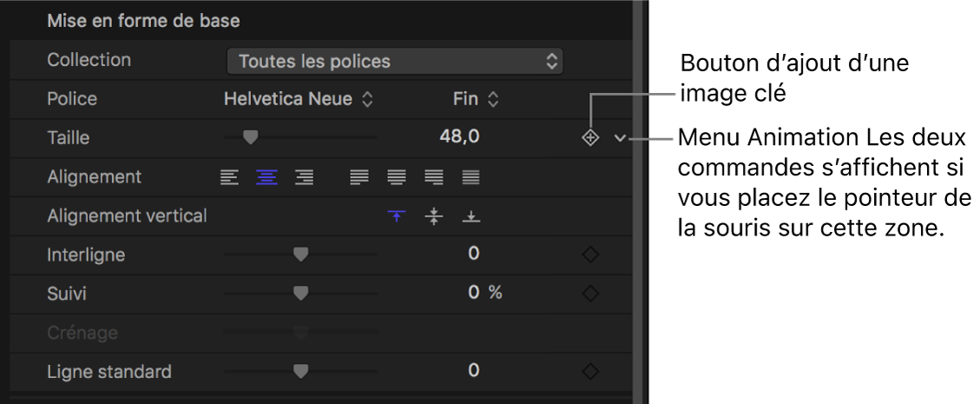
Task: Click the Taille value field 48,0
Action: click(x=460, y=136)
